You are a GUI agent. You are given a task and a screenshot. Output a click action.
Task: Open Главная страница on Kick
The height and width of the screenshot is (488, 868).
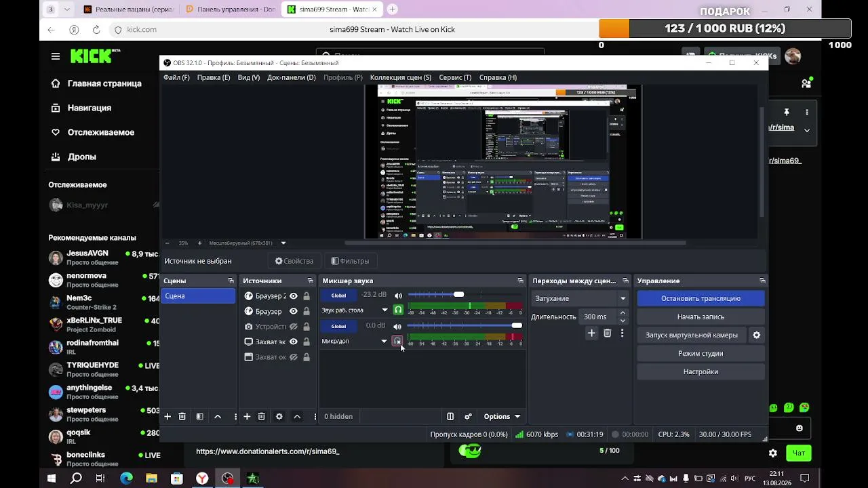click(x=98, y=83)
